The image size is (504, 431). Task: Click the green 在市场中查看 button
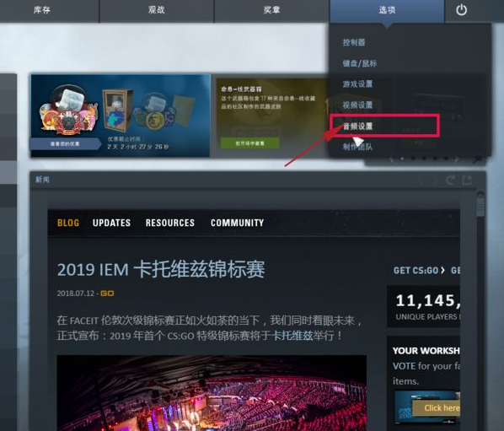(x=250, y=143)
